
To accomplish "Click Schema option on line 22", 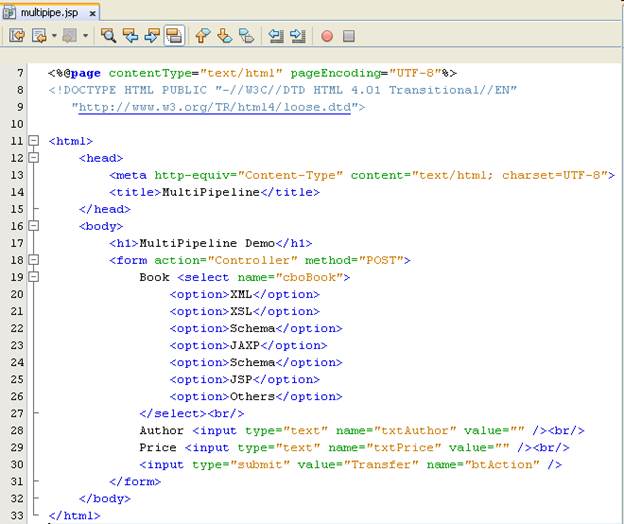I will 252,329.
